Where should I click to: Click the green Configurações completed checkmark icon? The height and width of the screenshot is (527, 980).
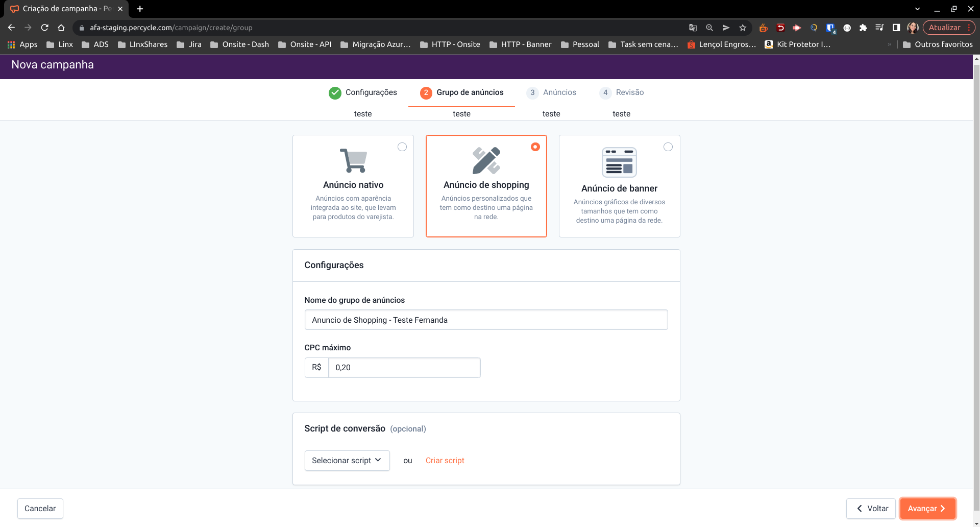335,92
